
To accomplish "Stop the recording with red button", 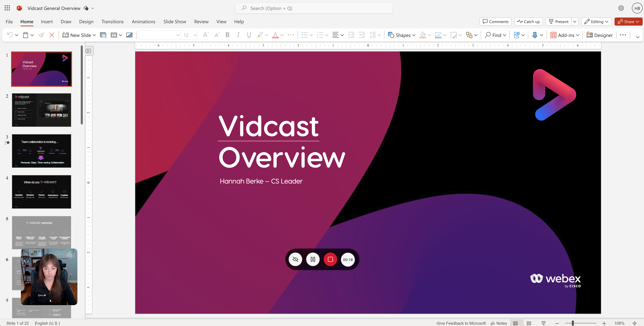I will 330,259.
